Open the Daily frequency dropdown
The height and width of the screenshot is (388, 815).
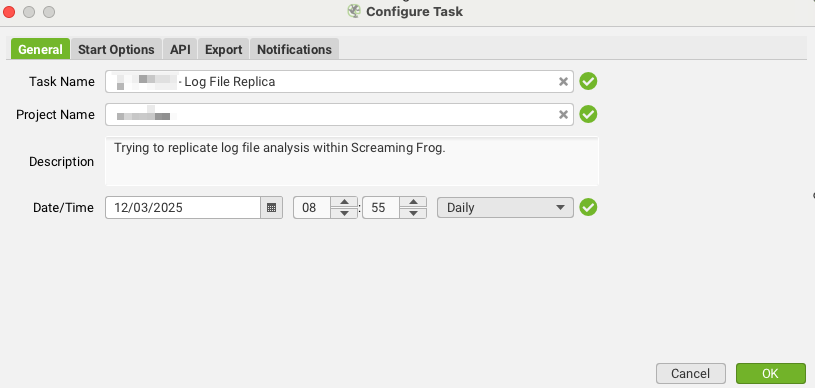click(x=505, y=208)
